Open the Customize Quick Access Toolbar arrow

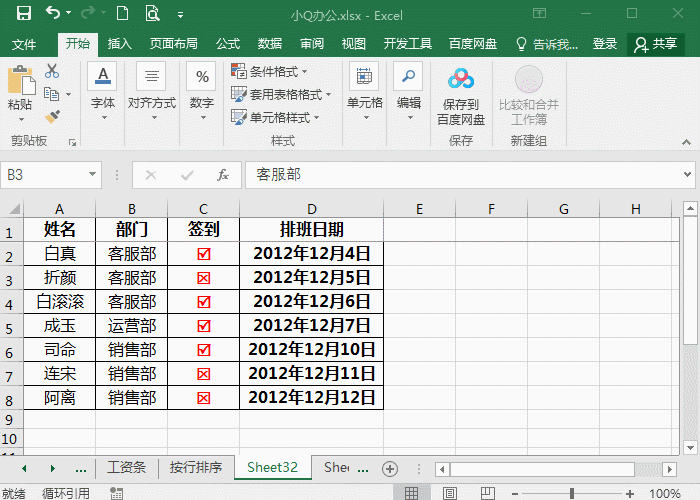(x=180, y=15)
